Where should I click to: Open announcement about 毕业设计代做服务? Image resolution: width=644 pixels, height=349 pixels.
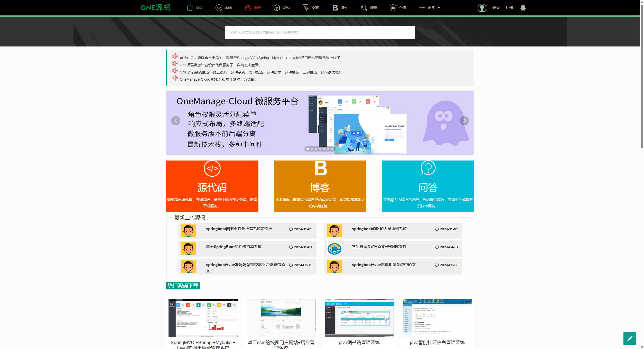220,65
